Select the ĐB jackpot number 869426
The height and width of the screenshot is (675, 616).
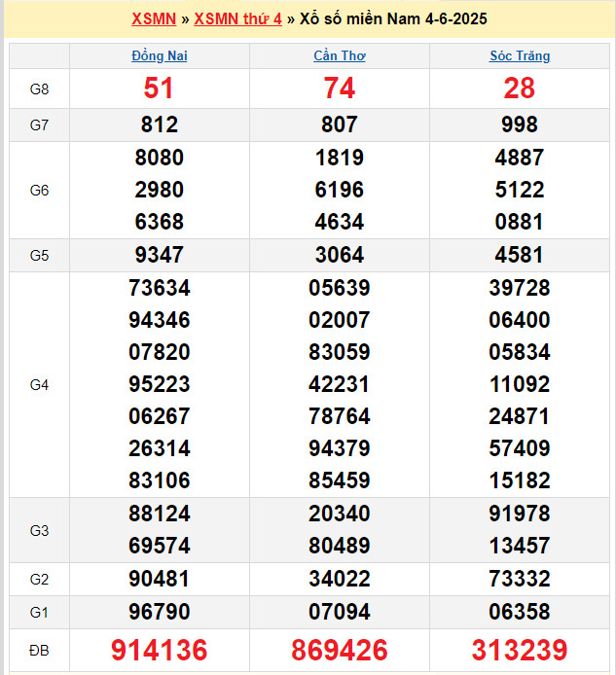pos(340,650)
